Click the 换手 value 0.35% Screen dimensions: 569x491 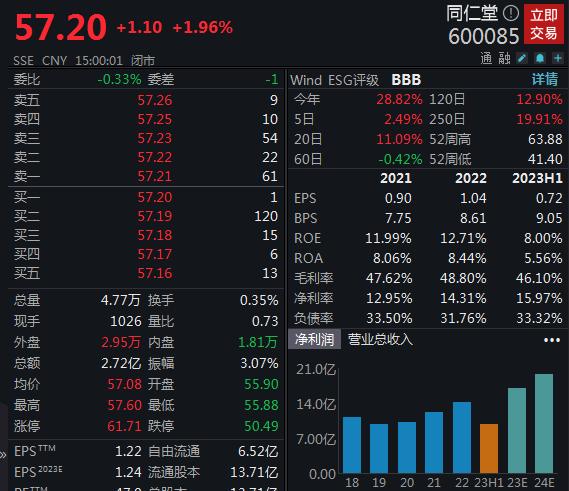click(x=259, y=300)
